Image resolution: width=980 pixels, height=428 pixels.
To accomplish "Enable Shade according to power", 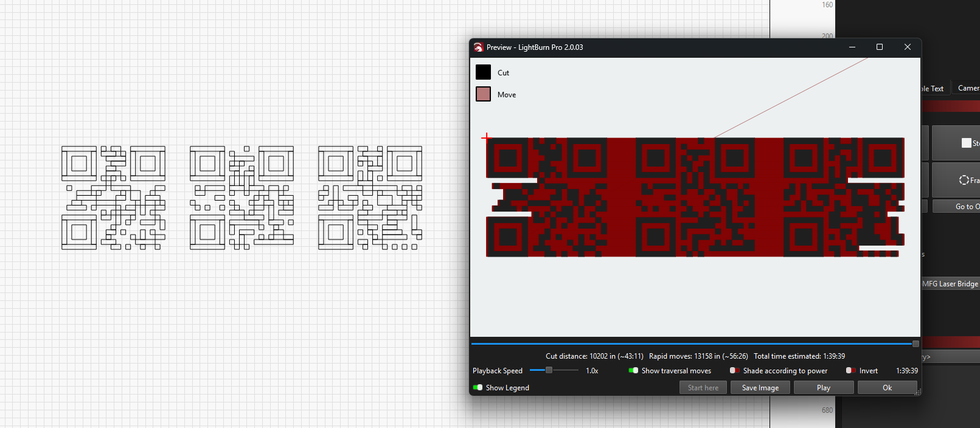I will [735, 371].
